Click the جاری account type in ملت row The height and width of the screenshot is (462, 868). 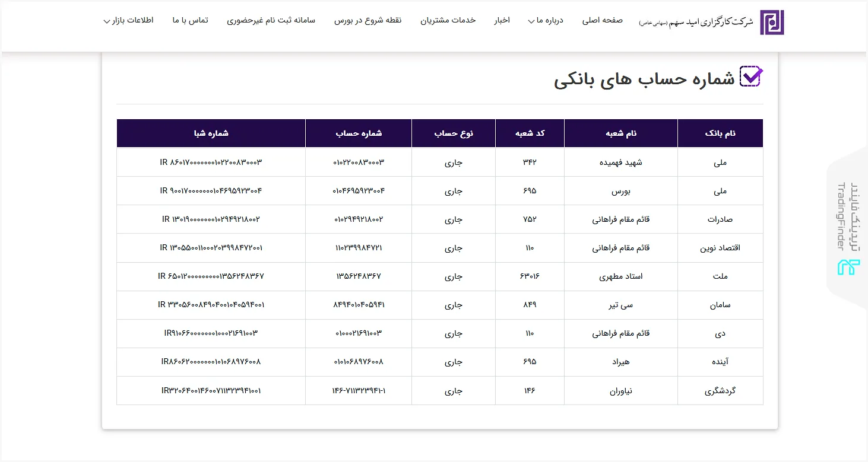pyautogui.click(x=454, y=276)
